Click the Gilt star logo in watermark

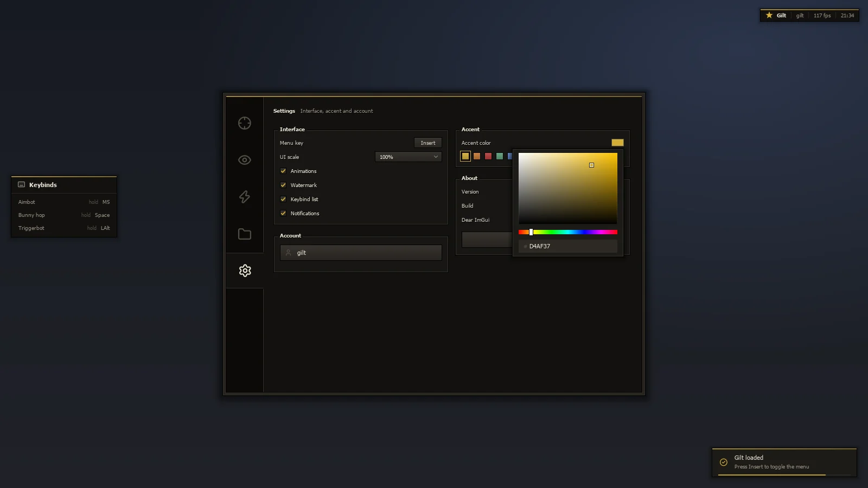pos(769,15)
